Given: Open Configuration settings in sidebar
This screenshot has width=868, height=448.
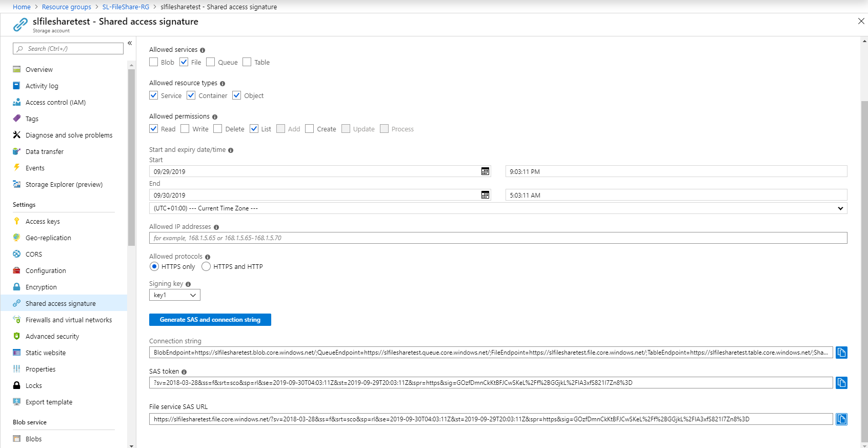Looking at the screenshot, I should (46, 270).
